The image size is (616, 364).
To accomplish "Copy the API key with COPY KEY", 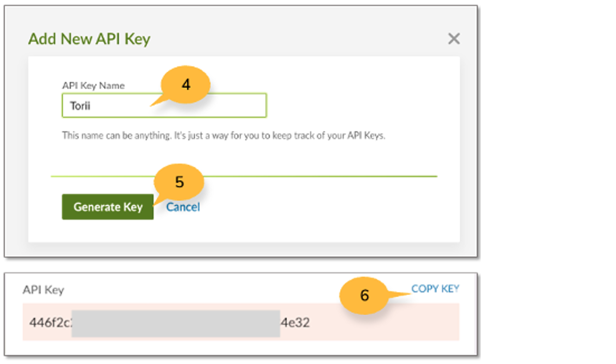I will [x=435, y=289].
